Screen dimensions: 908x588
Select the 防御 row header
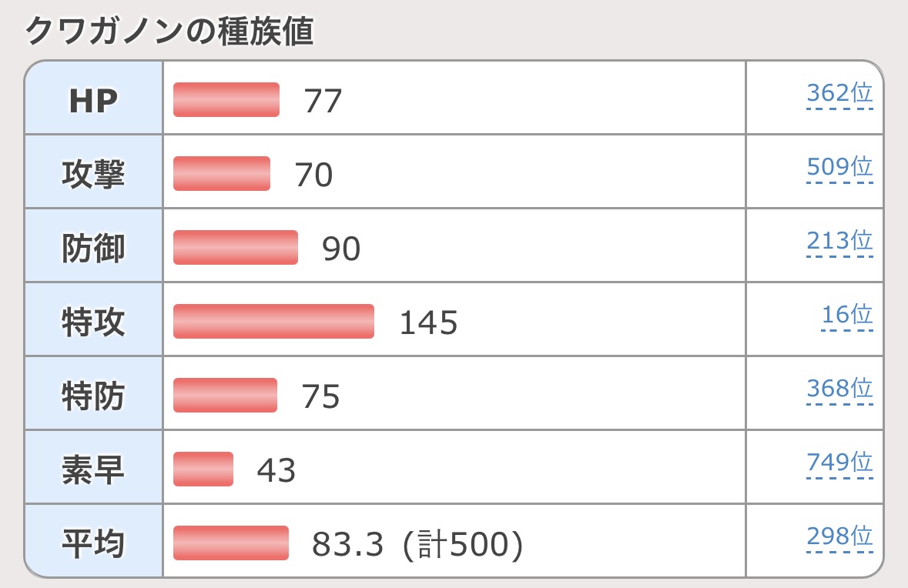94,249
